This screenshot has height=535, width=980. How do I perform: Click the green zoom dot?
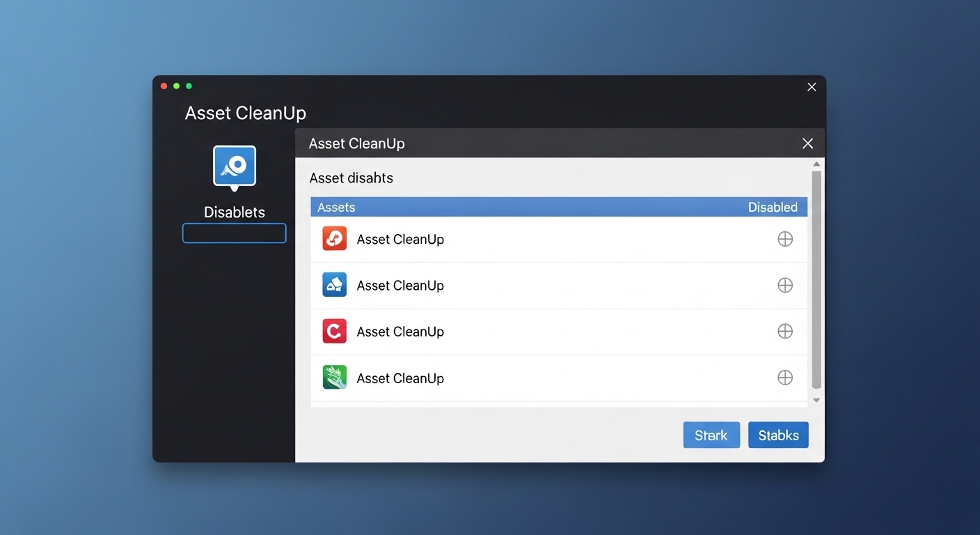[x=189, y=86]
